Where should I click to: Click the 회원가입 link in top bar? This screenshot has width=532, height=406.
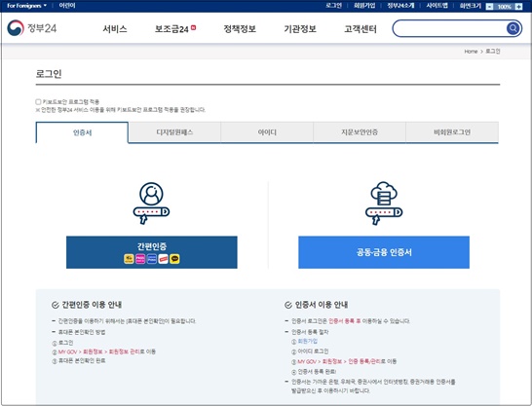364,6
